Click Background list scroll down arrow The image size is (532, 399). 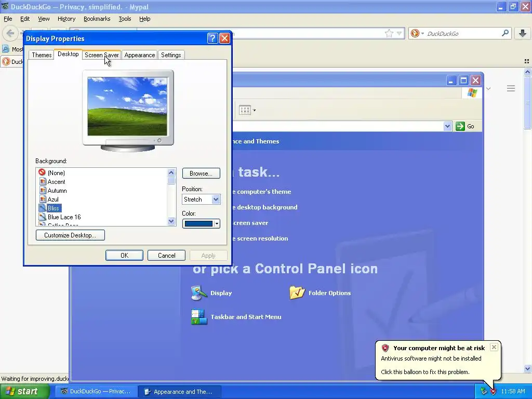[171, 221]
